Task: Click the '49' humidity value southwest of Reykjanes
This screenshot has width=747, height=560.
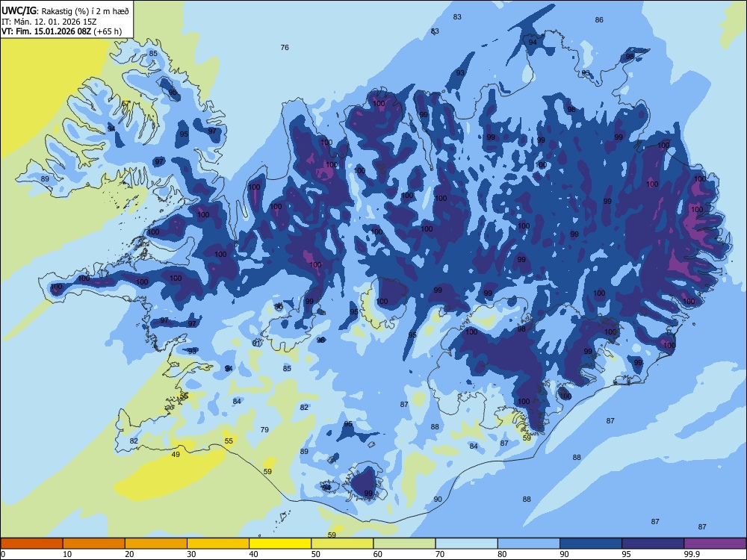Action: tap(176, 454)
